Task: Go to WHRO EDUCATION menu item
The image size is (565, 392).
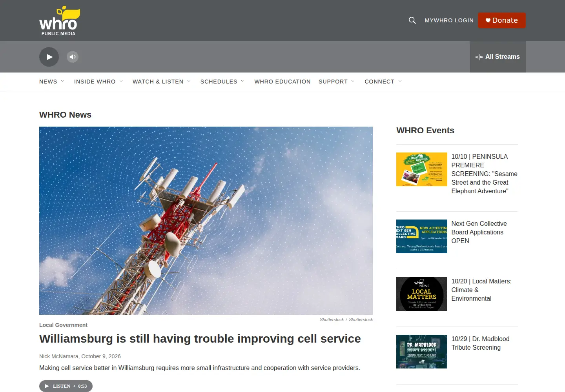Action: click(x=282, y=82)
